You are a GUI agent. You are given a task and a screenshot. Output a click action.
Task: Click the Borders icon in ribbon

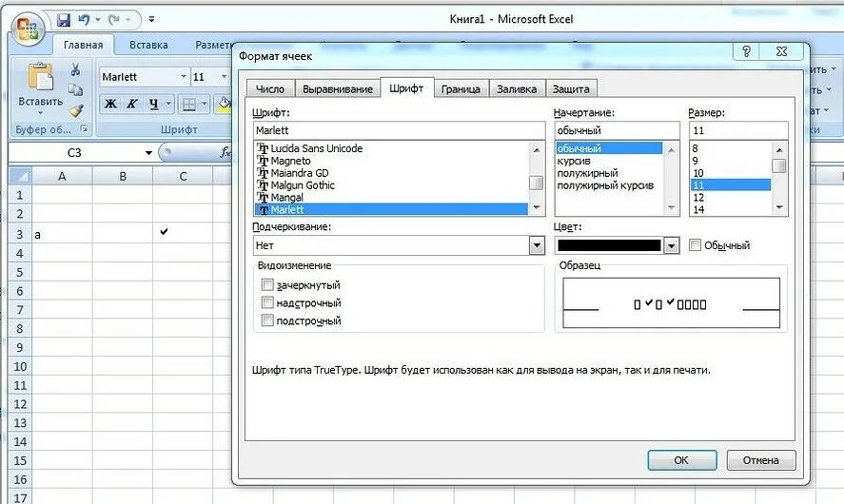(189, 104)
